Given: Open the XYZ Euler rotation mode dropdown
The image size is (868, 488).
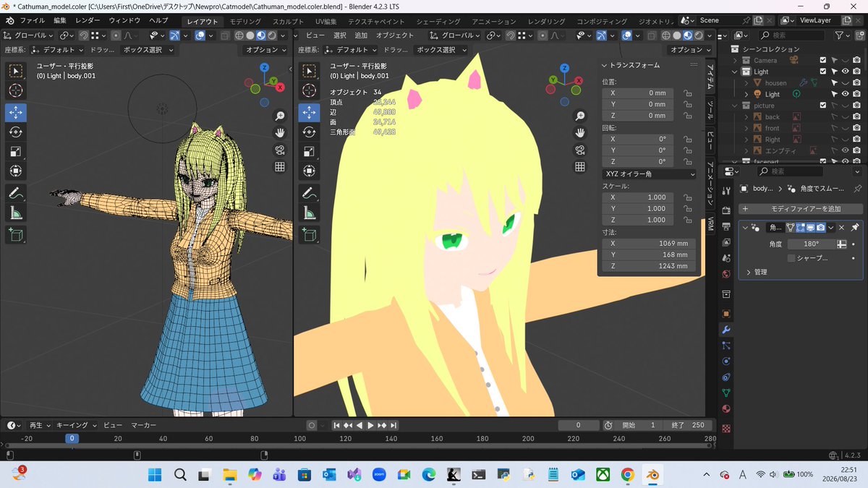Looking at the screenshot, I should point(649,174).
